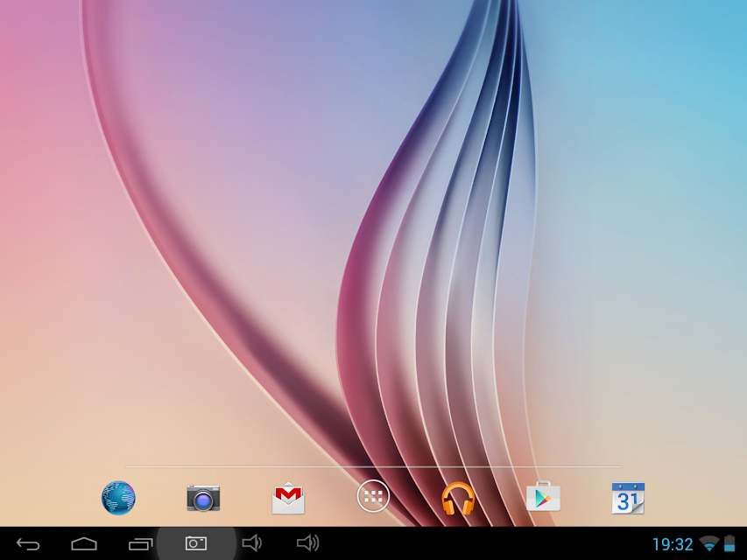This screenshot has height=560, width=747.
Task: Raise volume with the louder speaker icon
Action: coord(307,542)
